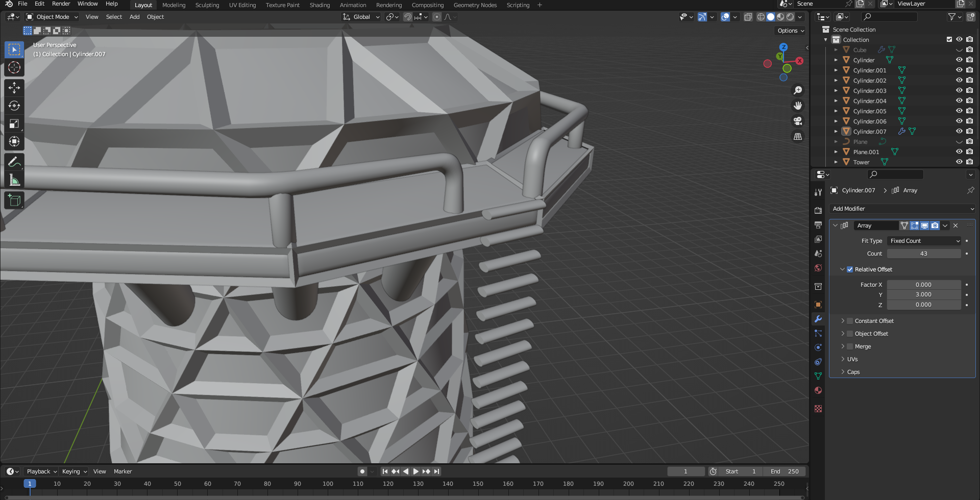Open Keying timeline menu
Viewport: 980px width, 500px height.
74,471
